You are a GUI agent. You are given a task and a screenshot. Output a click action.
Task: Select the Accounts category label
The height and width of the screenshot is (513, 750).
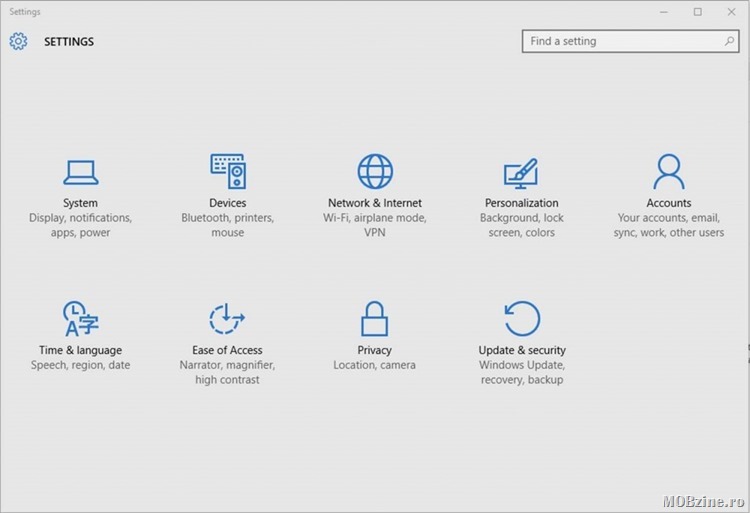point(669,203)
